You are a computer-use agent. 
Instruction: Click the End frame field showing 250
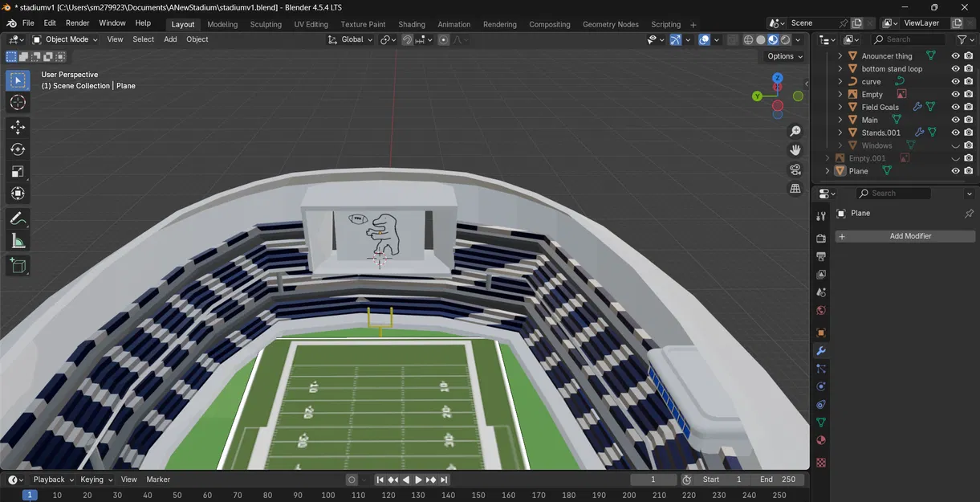(x=779, y=480)
